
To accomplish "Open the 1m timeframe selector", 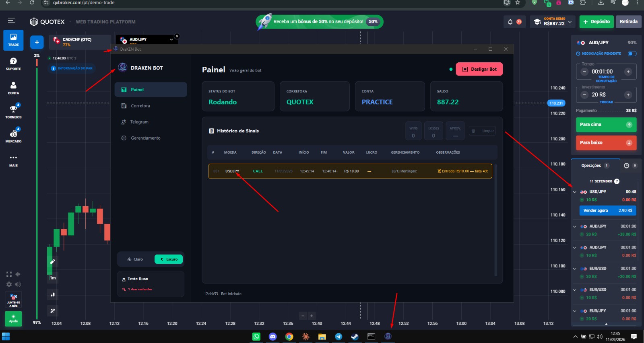I will click(53, 278).
